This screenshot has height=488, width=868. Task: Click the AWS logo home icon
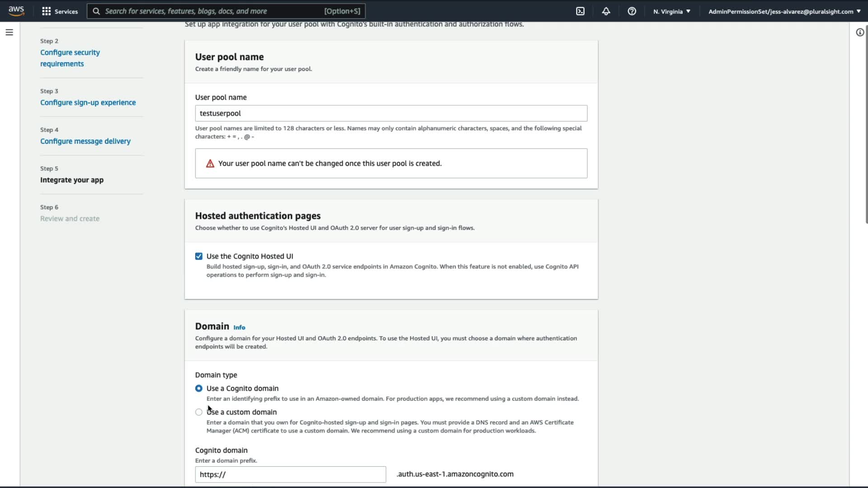[x=16, y=11]
